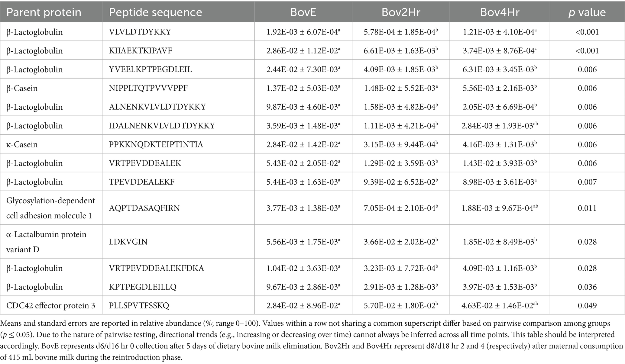Click the Parent protein column header
The height and width of the screenshot is (364, 625).
coord(44,12)
